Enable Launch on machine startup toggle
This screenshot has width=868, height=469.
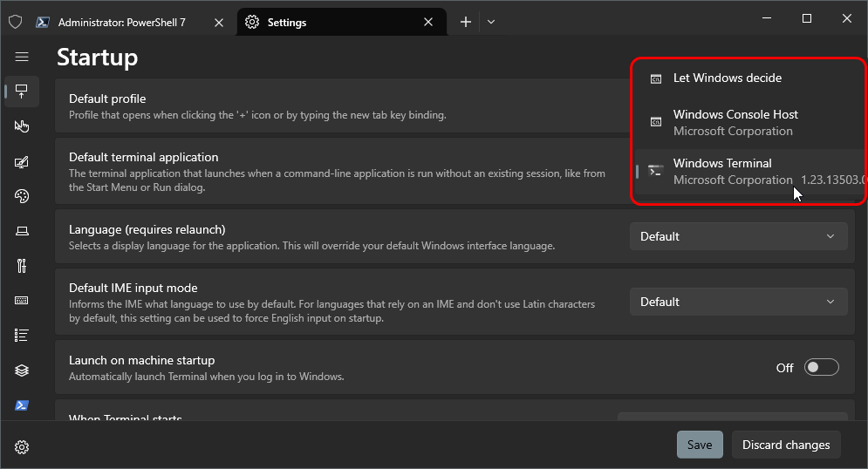(821, 368)
